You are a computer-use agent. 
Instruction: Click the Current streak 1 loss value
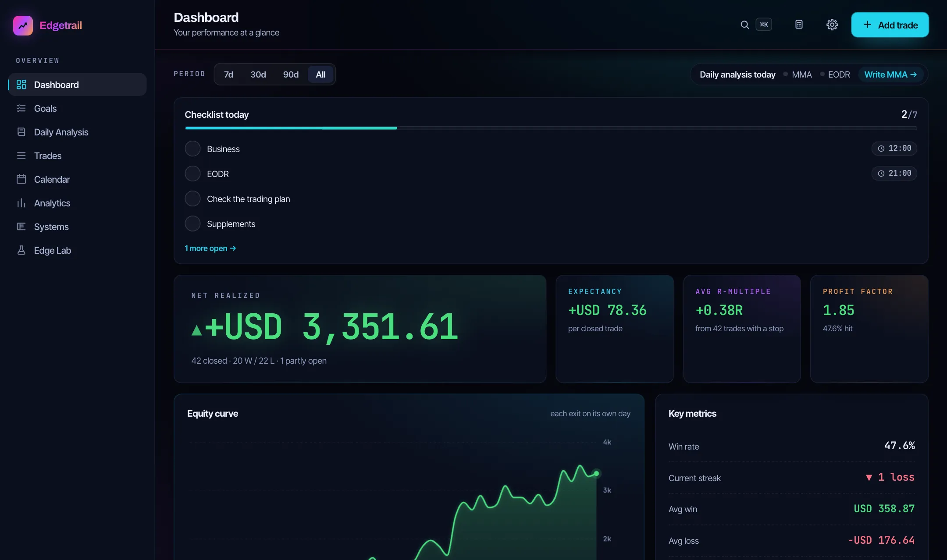tap(890, 477)
